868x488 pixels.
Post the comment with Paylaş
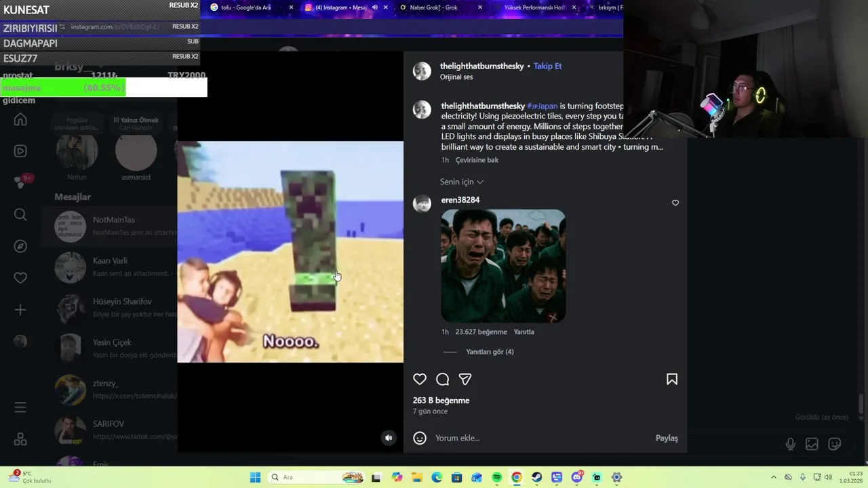[x=667, y=438]
